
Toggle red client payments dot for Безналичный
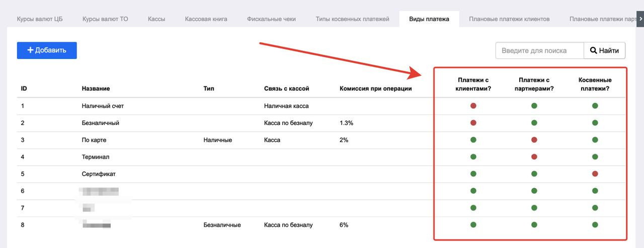473,123
